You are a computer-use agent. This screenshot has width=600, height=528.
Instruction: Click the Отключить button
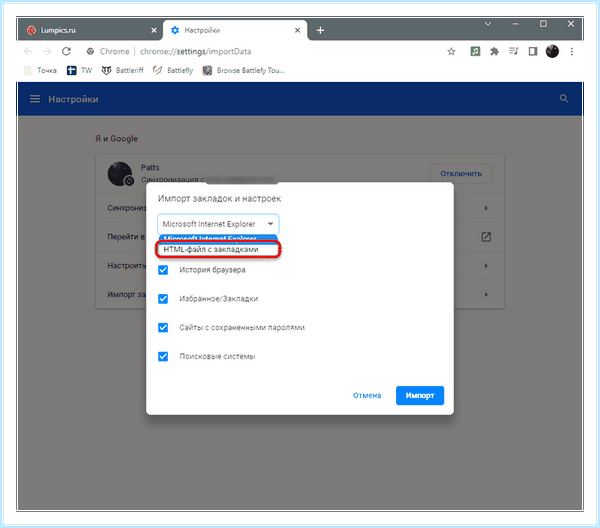[461, 174]
